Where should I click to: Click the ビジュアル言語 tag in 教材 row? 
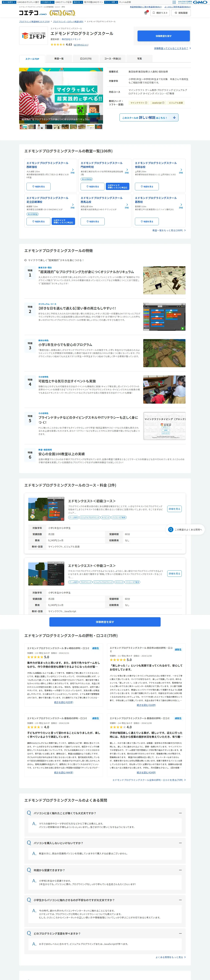point(176,103)
